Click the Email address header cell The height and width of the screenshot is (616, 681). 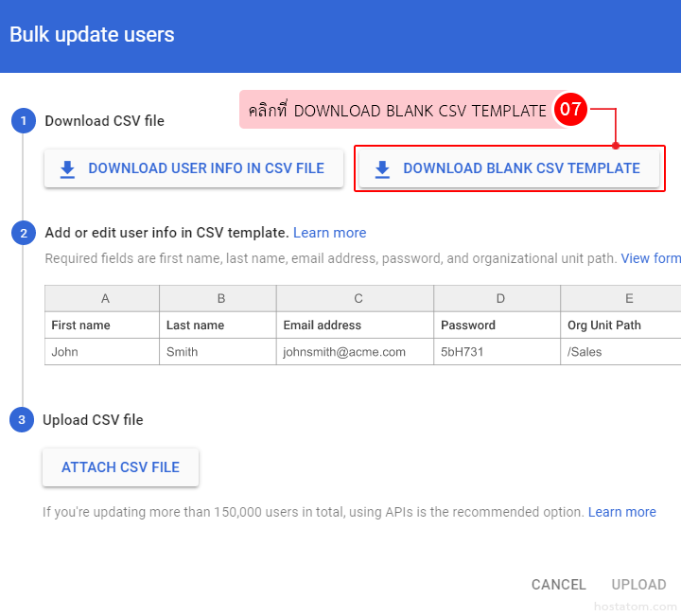[323, 325]
